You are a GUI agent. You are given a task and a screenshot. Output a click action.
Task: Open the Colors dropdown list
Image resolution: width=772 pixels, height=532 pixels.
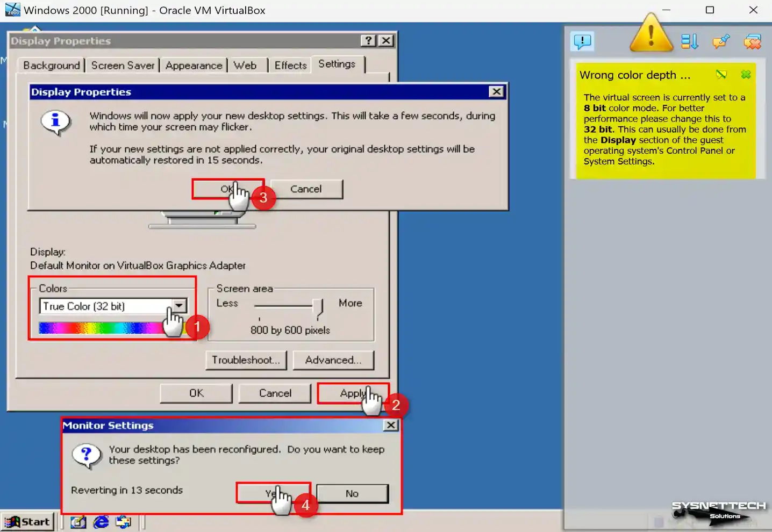[179, 306]
